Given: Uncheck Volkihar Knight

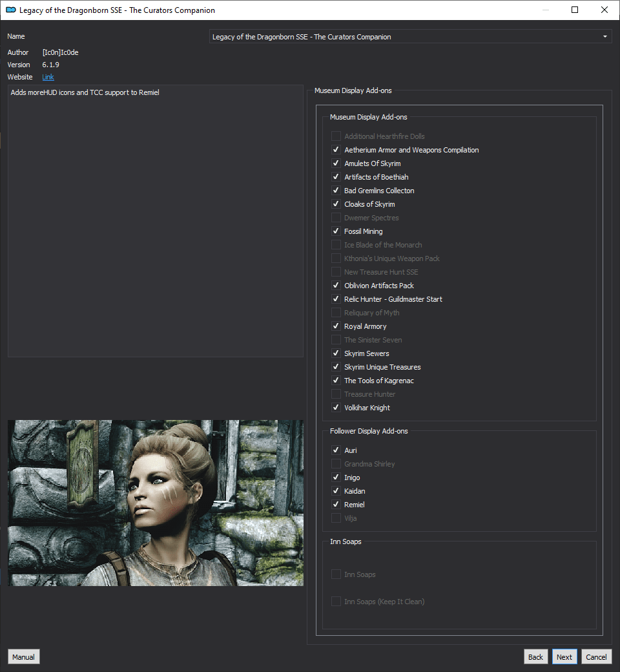Looking at the screenshot, I should pos(336,408).
